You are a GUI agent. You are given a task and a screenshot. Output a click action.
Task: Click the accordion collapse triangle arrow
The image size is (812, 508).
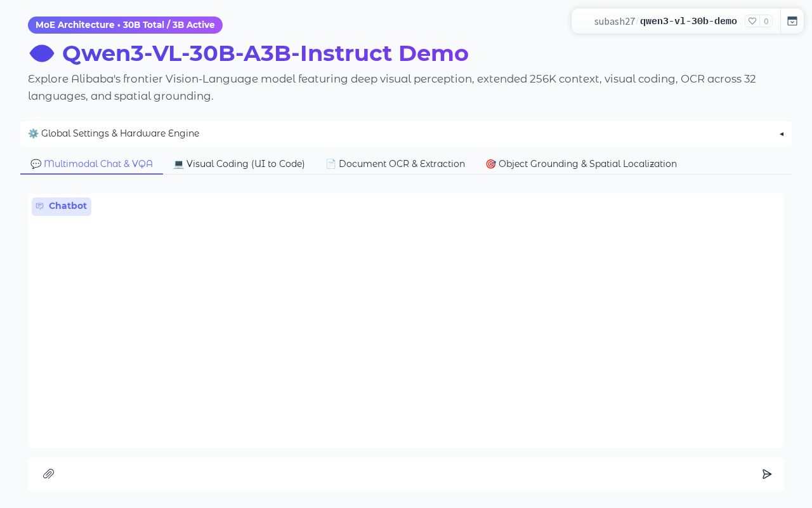pyautogui.click(x=782, y=133)
